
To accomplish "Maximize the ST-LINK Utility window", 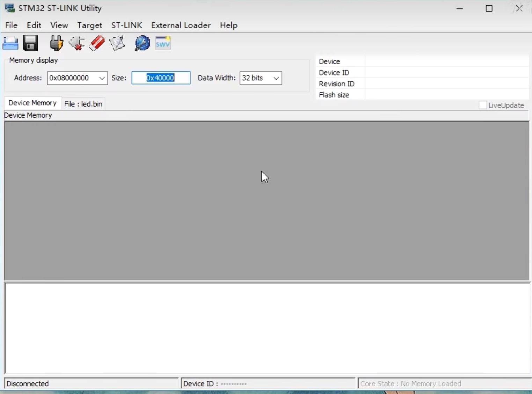I will pyautogui.click(x=489, y=8).
